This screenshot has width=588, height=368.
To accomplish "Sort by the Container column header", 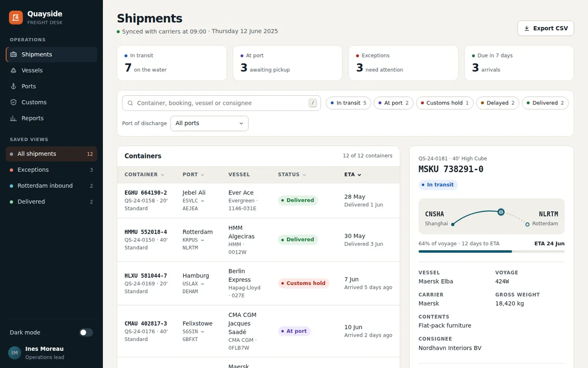I will (x=145, y=175).
